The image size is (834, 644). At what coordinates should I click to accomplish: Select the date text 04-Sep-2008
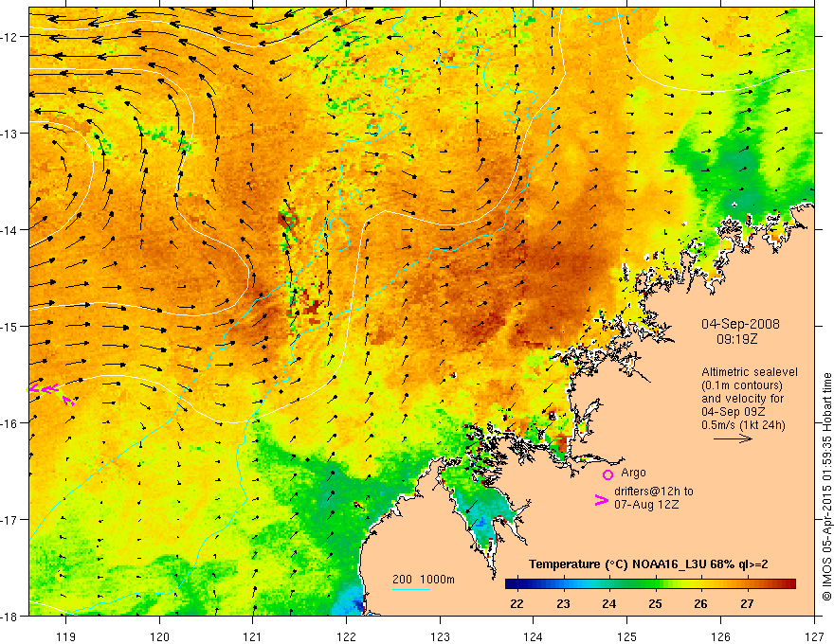point(740,324)
